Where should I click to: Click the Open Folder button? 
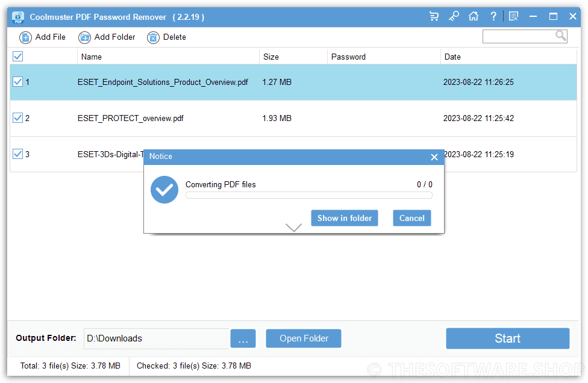[x=304, y=338]
